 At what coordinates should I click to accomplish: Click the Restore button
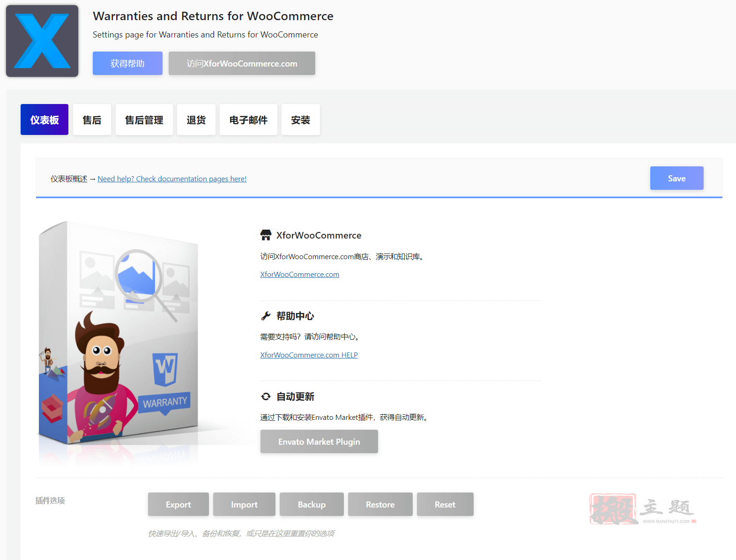[x=380, y=504]
